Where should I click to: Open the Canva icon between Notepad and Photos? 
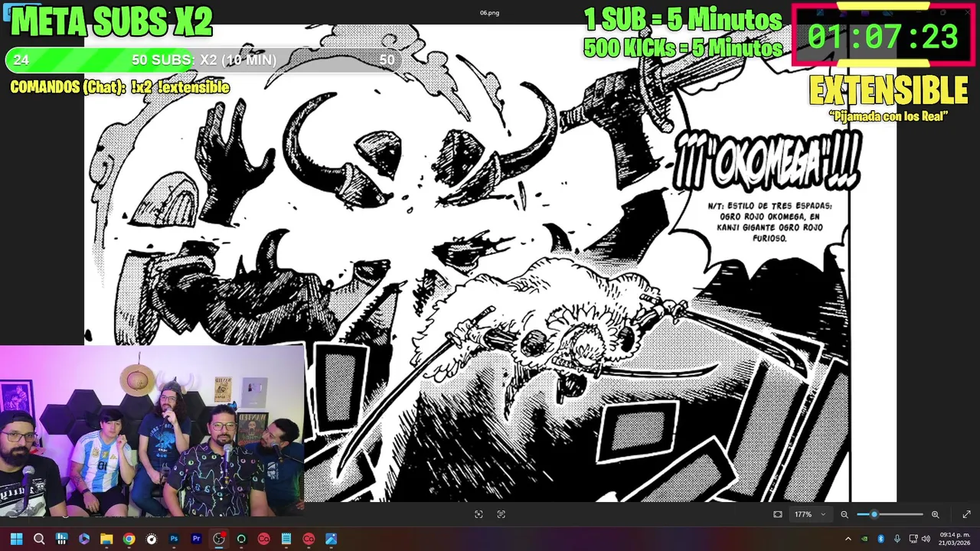tap(309, 539)
